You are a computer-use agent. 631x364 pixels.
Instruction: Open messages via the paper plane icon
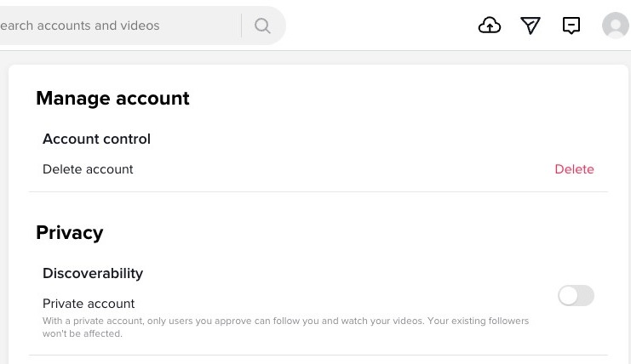point(531,26)
